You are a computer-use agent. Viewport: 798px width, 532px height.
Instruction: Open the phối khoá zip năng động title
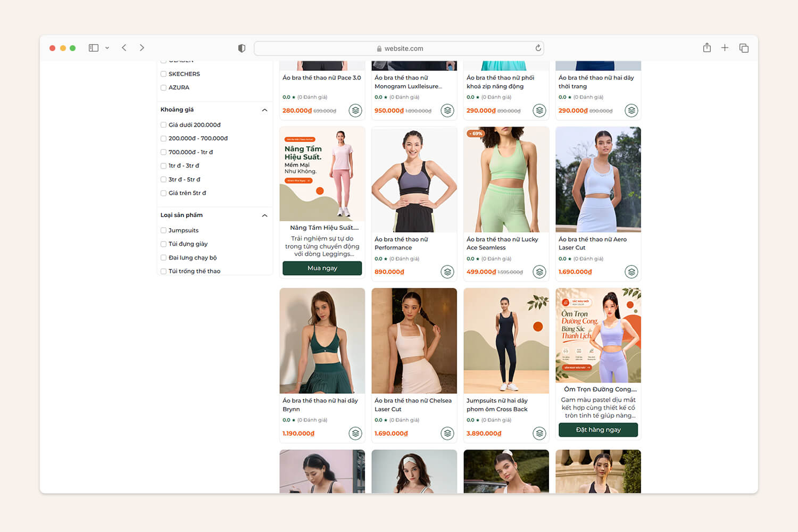coord(500,82)
